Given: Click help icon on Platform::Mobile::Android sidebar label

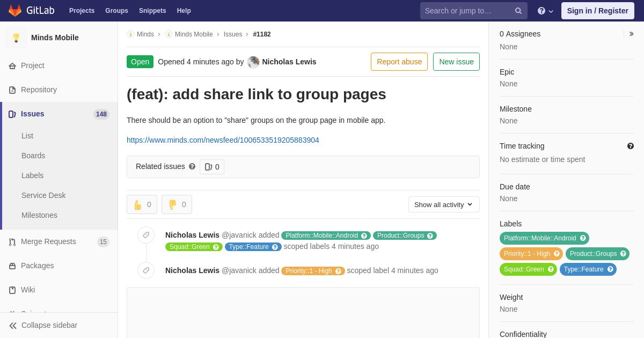Looking at the screenshot, I should tap(583, 238).
